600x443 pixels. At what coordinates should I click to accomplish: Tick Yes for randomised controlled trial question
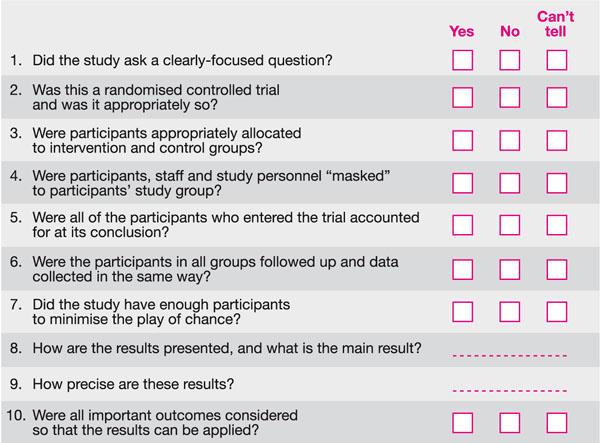pos(462,98)
